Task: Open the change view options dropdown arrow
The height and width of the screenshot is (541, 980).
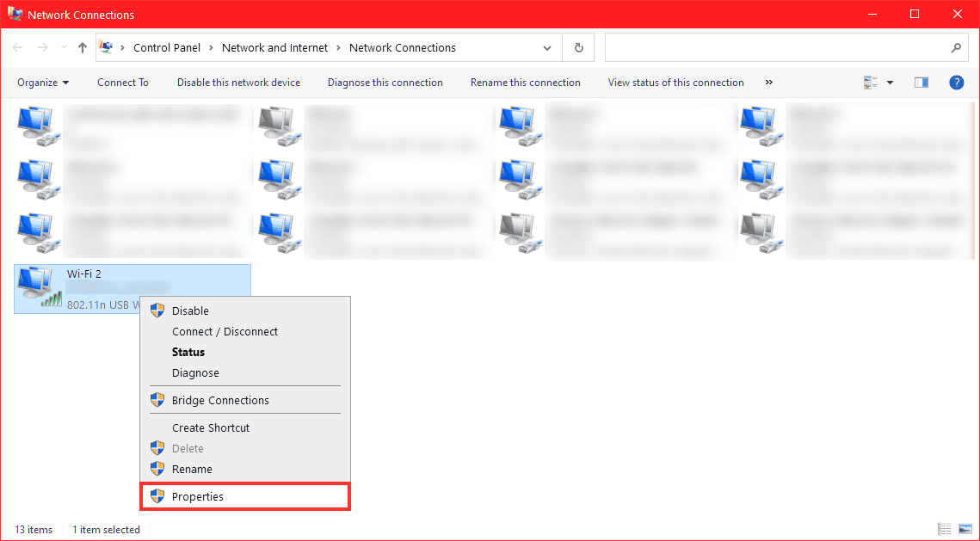Action: (x=890, y=83)
